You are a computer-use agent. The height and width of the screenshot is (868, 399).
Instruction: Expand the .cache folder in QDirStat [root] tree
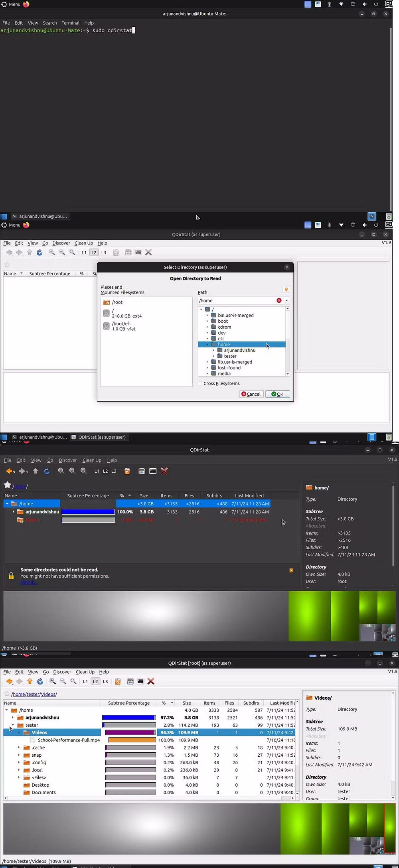[19, 748]
